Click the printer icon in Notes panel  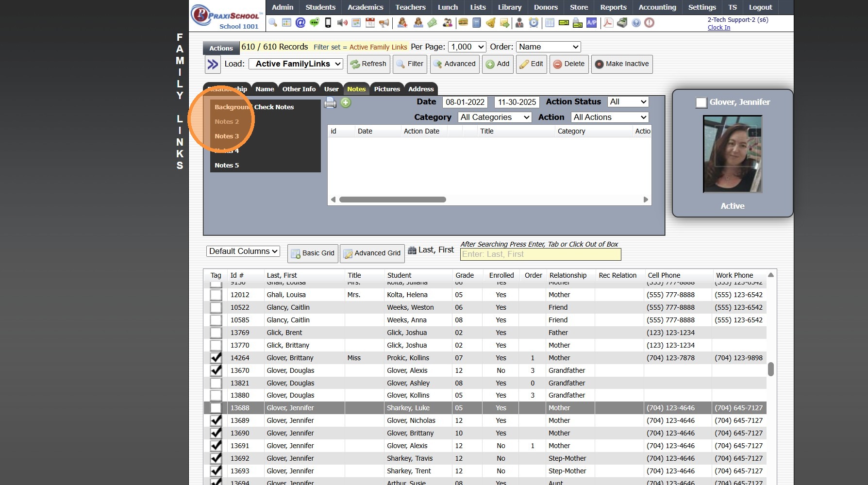331,102
